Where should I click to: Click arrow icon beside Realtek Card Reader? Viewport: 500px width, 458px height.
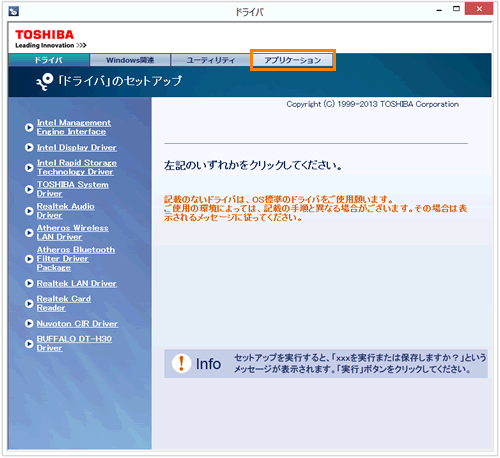(x=29, y=303)
